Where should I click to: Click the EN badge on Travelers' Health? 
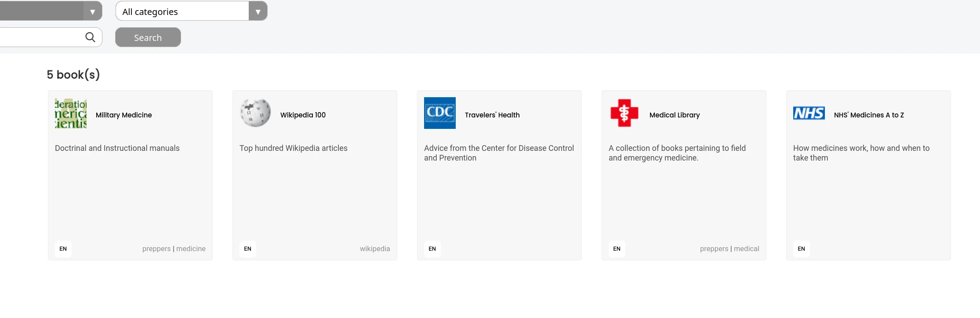click(x=432, y=249)
